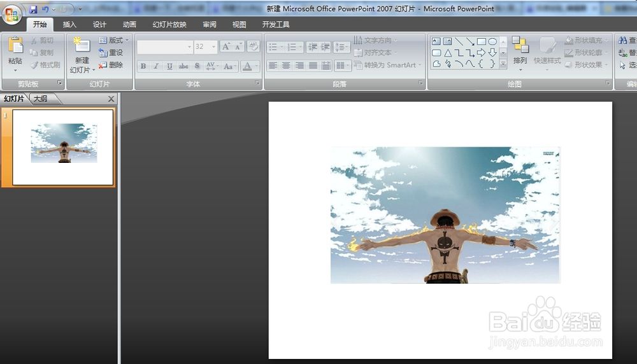Select the down arrow block shape
Screen dimensions: 637x364
click(492, 53)
